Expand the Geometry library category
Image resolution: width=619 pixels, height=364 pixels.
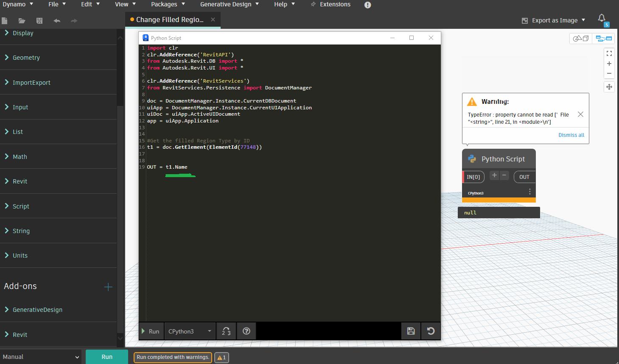pyautogui.click(x=26, y=58)
